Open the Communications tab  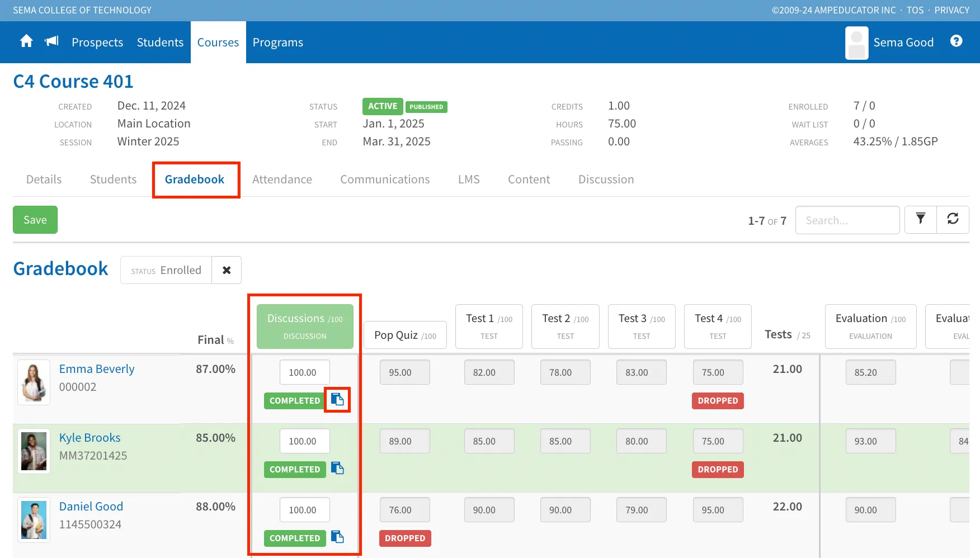click(385, 179)
